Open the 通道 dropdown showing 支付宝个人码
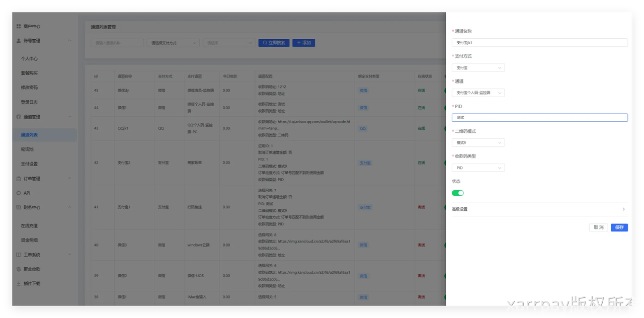Screen dimensions: 644x318 [478, 93]
